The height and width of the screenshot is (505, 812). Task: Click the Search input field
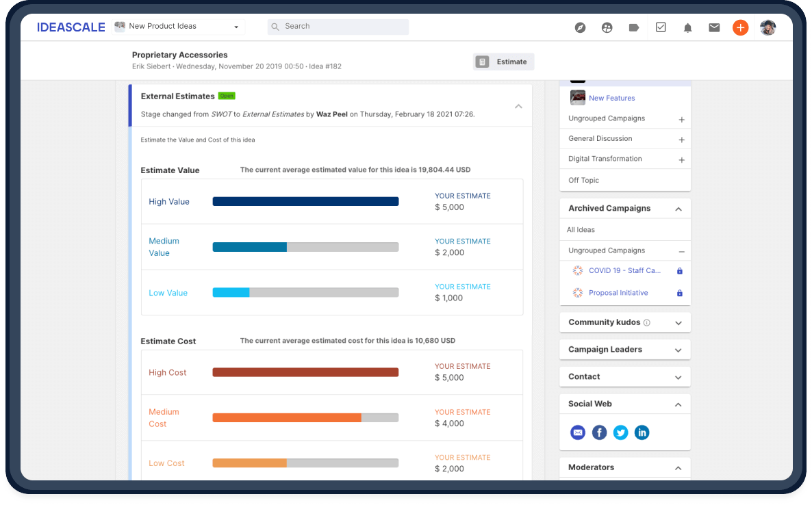[x=338, y=27]
